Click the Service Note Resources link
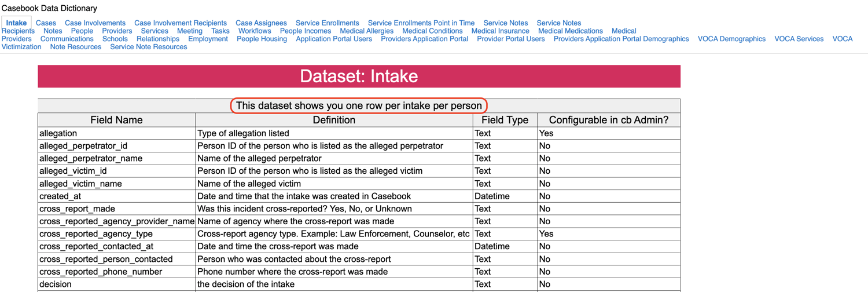The height and width of the screenshot is (292, 868). coord(149,48)
